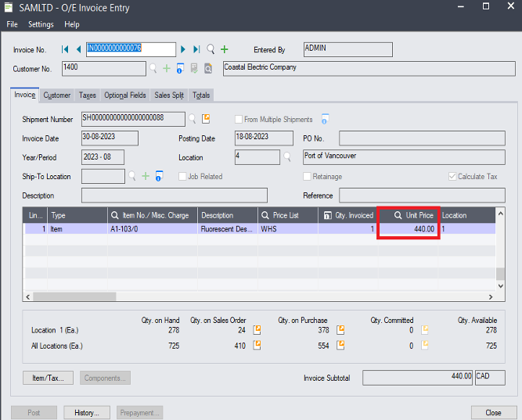Drill down All Locations Qty. Committed

(425, 345)
